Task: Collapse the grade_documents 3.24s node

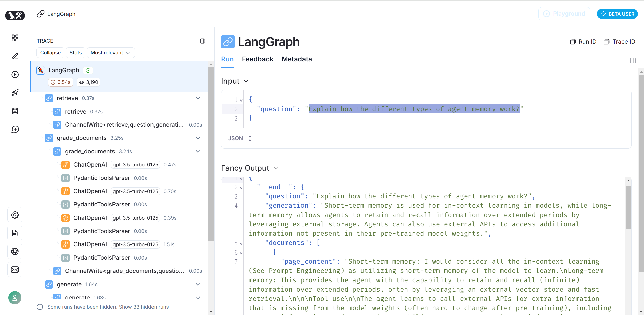Action: (198, 151)
